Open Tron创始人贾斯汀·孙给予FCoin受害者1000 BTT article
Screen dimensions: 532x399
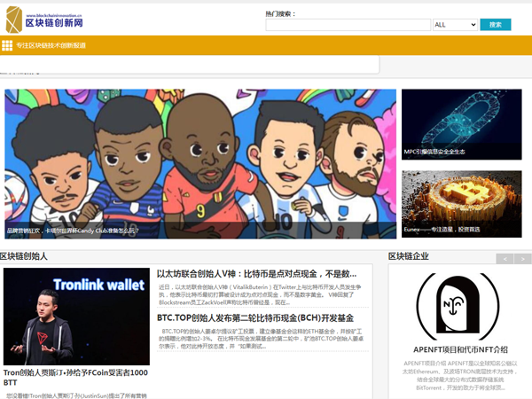point(75,378)
